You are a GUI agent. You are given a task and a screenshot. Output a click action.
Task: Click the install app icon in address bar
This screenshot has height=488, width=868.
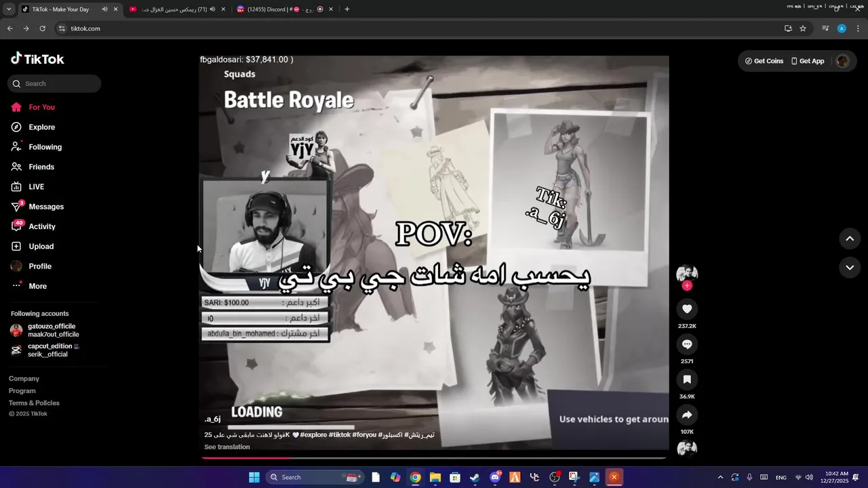tap(788, 28)
